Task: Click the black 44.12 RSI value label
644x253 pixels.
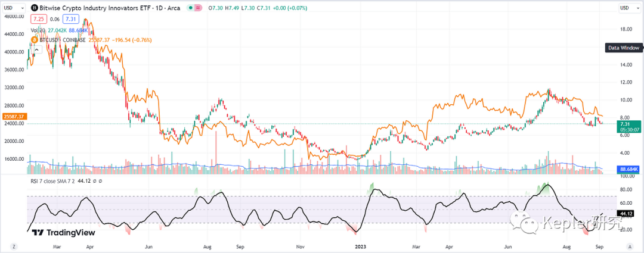Action: [x=627, y=213]
